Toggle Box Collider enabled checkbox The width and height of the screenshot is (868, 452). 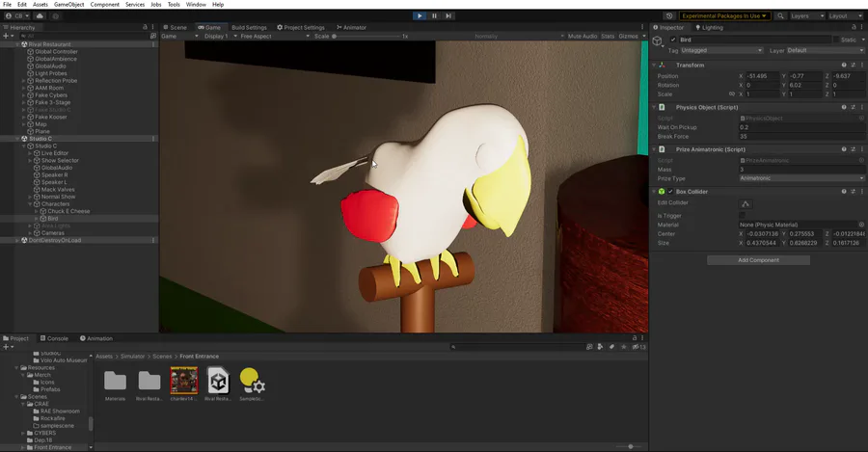pos(670,192)
